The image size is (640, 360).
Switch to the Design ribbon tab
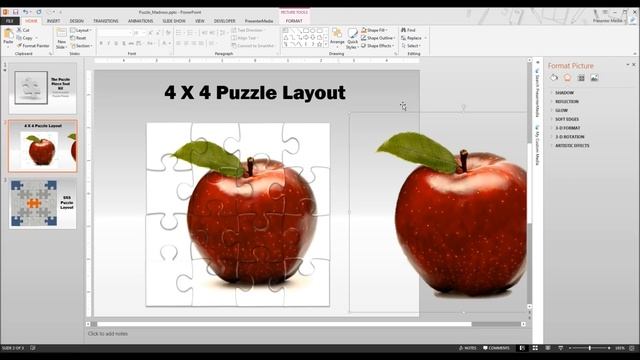click(x=76, y=21)
